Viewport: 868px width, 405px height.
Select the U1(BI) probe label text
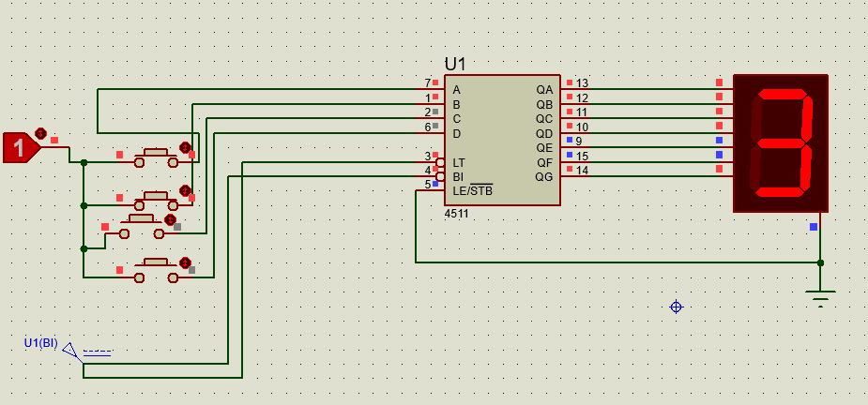click(x=40, y=343)
